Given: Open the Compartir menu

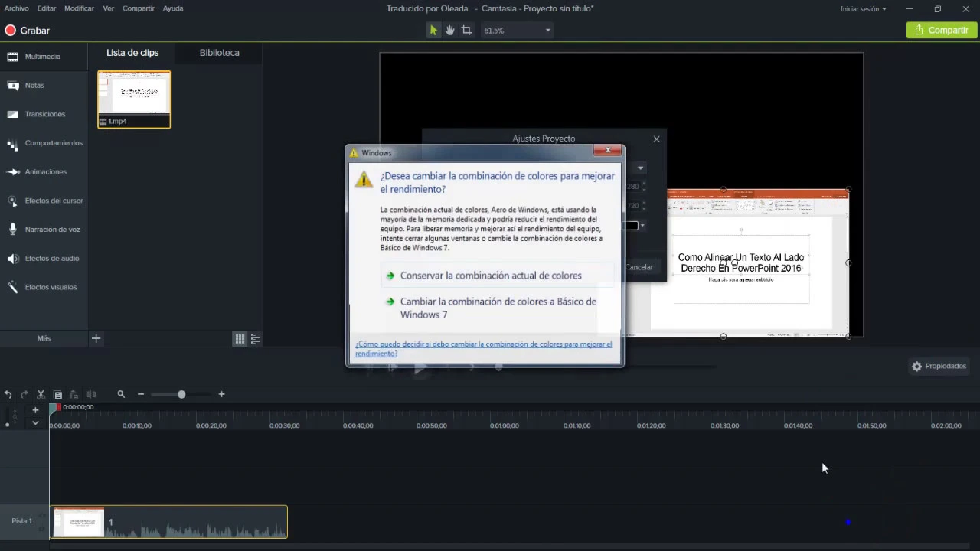Looking at the screenshot, I should 139,8.
